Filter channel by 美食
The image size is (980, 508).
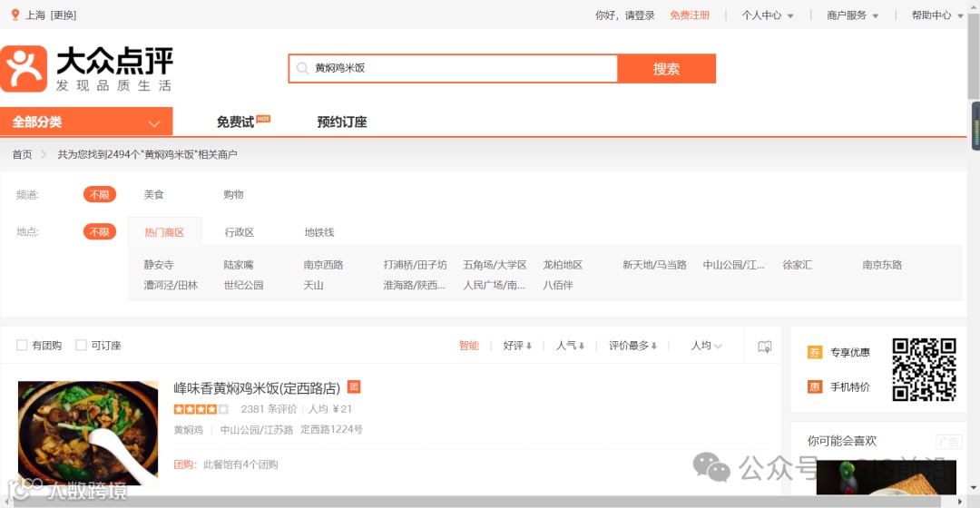pos(153,195)
